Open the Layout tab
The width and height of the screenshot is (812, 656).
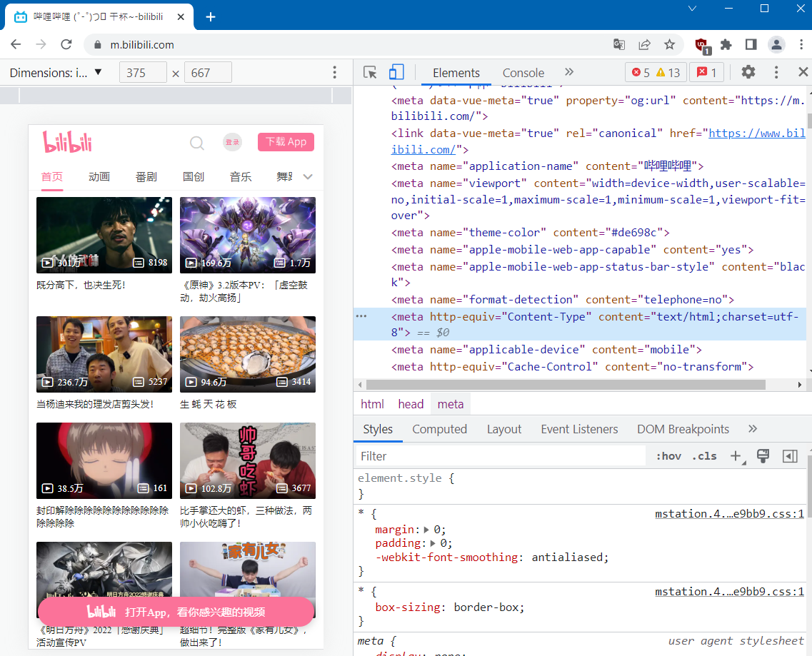(x=504, y=429)
